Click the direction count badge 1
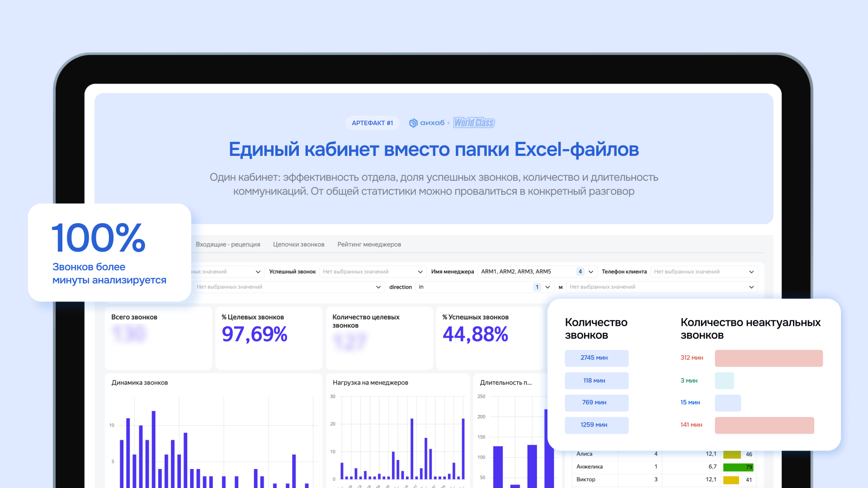This screenshot has width=868, height=488. click(x=537, y=287)
